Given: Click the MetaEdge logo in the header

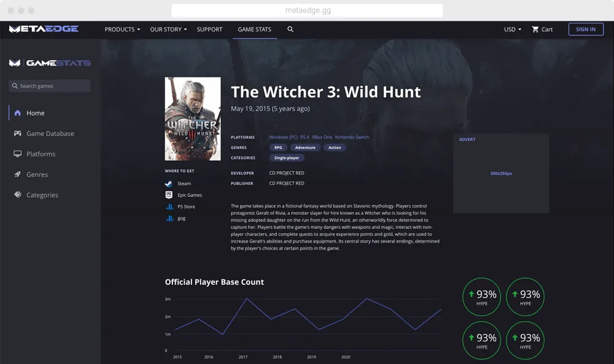Looking at the screenshot, I should [x=44, y=29].
